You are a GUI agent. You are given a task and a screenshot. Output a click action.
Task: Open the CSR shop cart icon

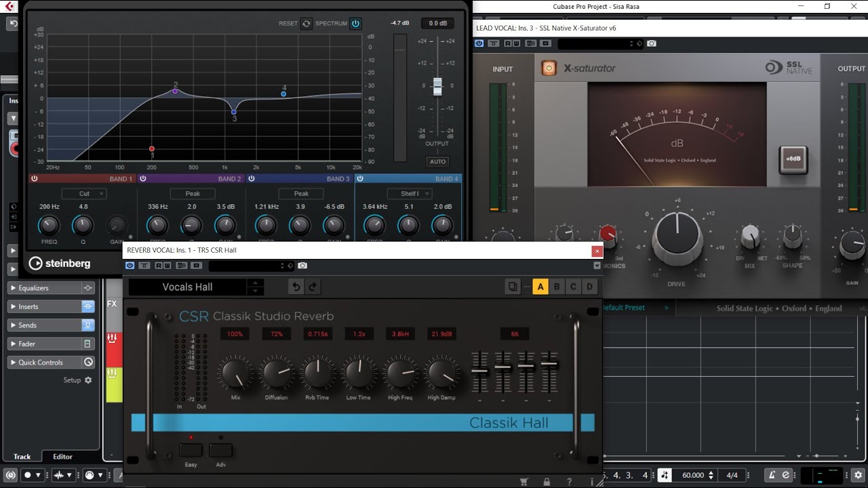click(x=524, y=482)
